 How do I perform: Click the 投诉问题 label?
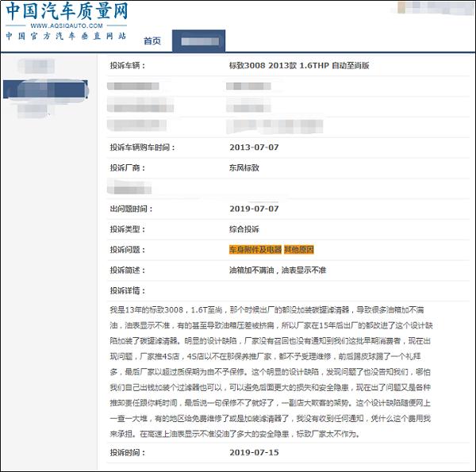click(x=128, y=250)
